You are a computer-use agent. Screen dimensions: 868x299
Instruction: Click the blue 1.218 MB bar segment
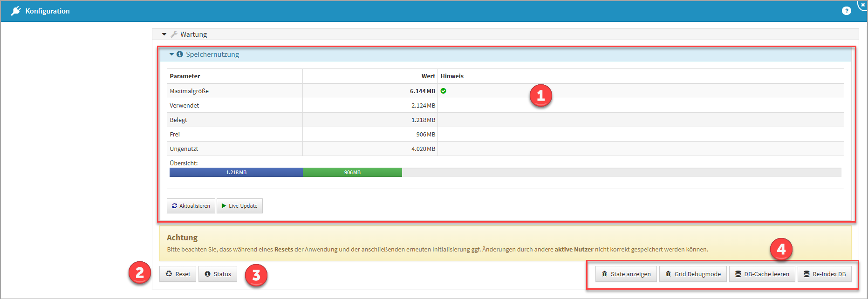236,172
